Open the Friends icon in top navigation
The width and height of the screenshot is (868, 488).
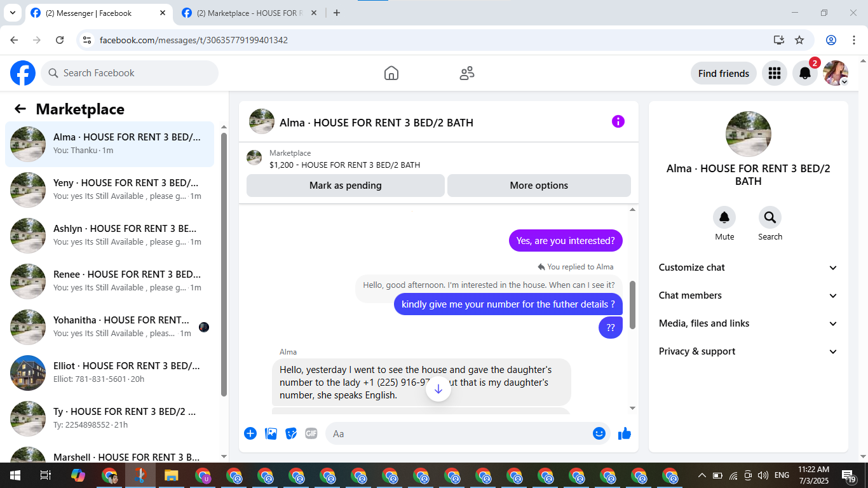click(467, 73)
